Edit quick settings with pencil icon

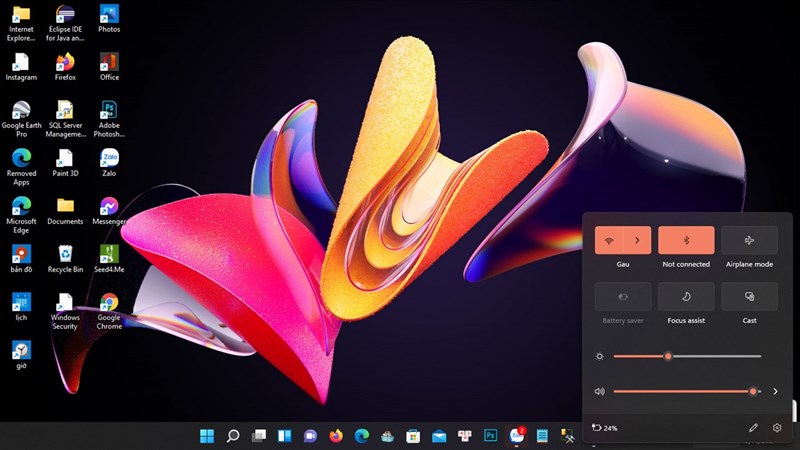tap(754, 428)
